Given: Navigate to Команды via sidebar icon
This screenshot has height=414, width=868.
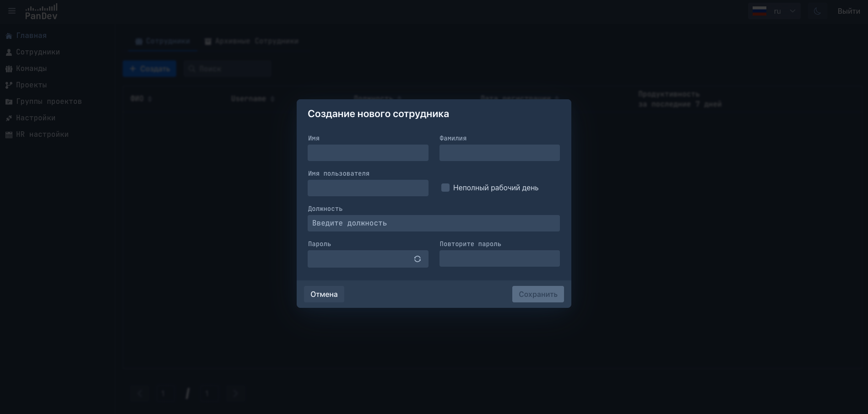Looking at the screenshot, I should coord(9,69).
